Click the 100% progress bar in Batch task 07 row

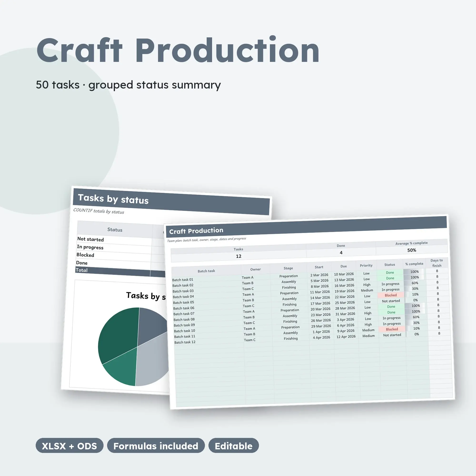coord(416,306)
